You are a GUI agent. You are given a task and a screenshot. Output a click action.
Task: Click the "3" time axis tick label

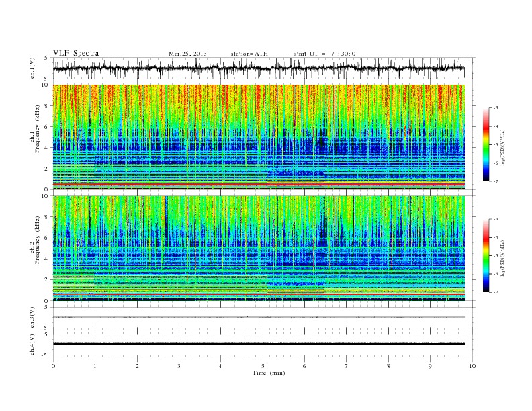pyautogui.click(x=179, y=366)
